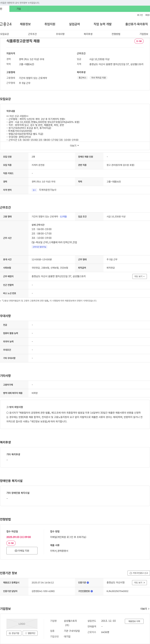Click the company LOGO placeholder image

coord(22,624)
